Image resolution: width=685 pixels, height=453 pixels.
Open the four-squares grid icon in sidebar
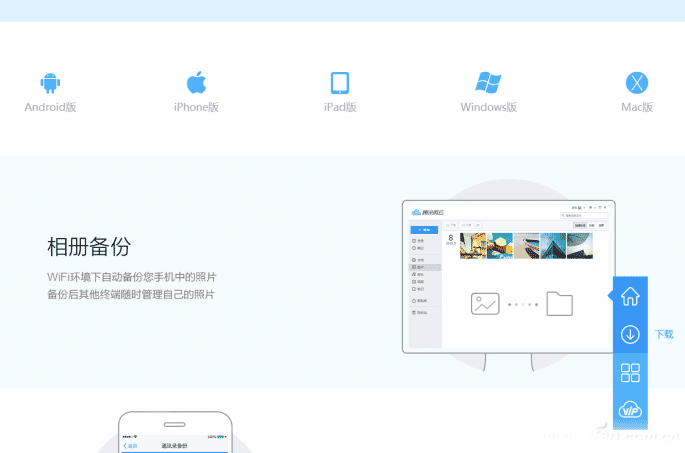point(630,373)
